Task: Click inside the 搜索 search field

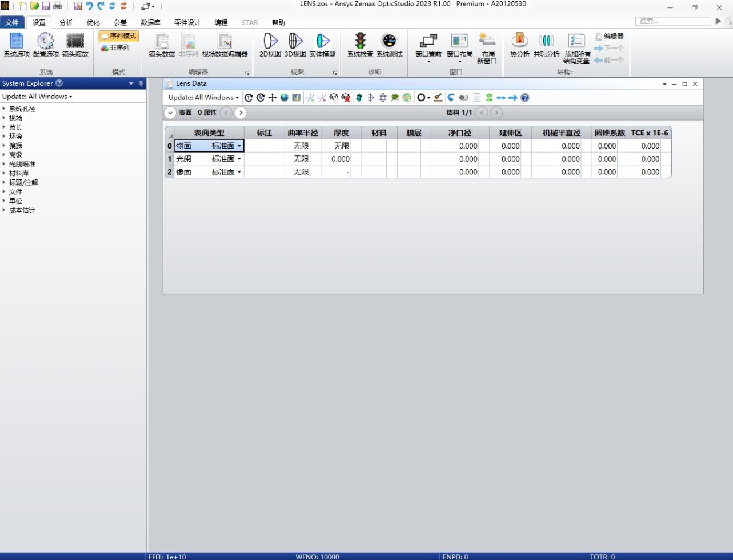Action: coord(673,21)
